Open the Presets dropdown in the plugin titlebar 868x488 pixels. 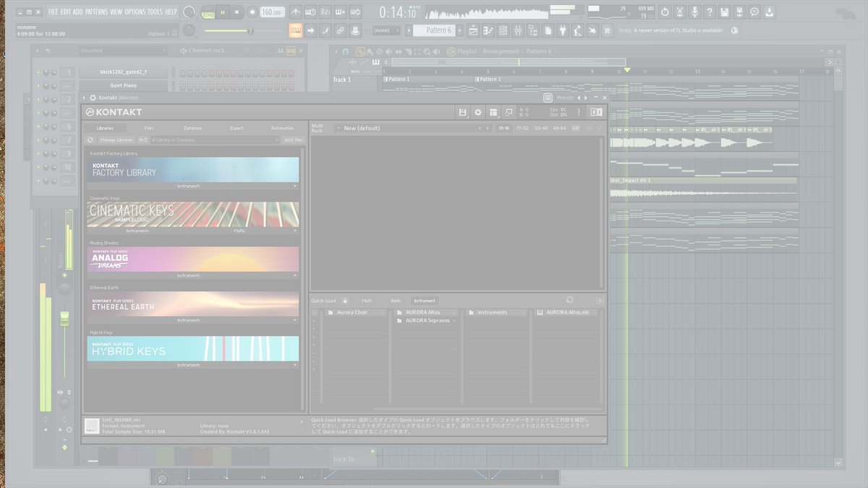coord(565,98)
